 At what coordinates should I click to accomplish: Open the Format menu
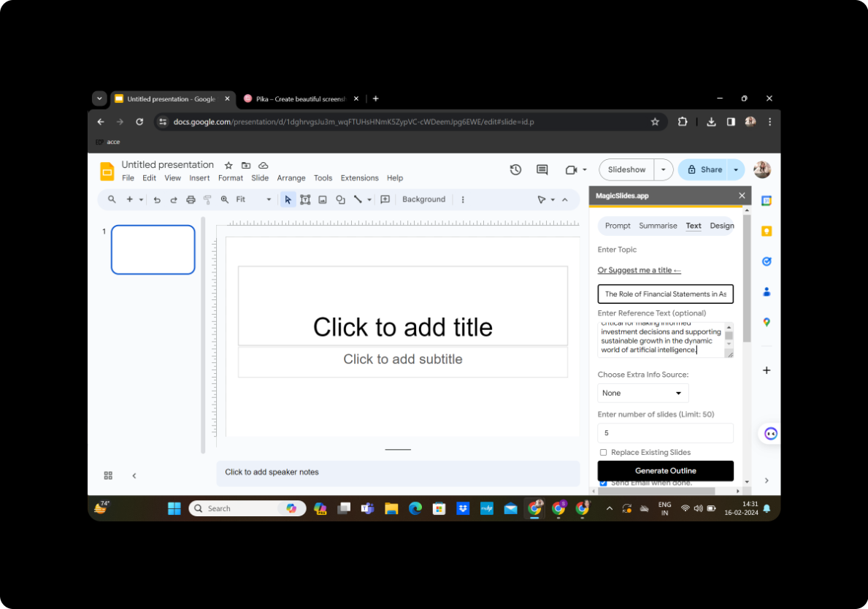pos(230,177)
